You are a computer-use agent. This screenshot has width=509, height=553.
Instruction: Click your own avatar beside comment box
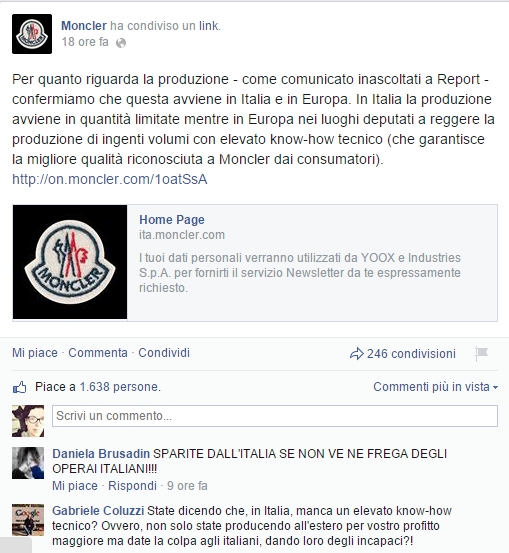28,421
